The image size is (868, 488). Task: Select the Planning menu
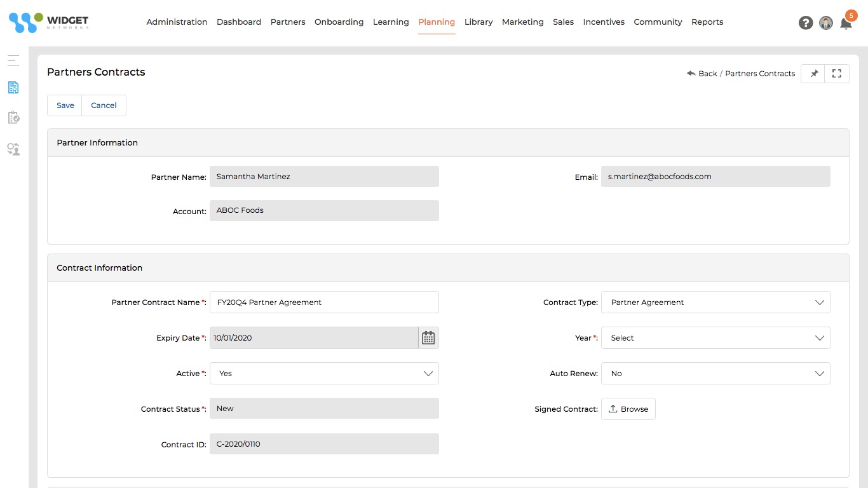437,22
